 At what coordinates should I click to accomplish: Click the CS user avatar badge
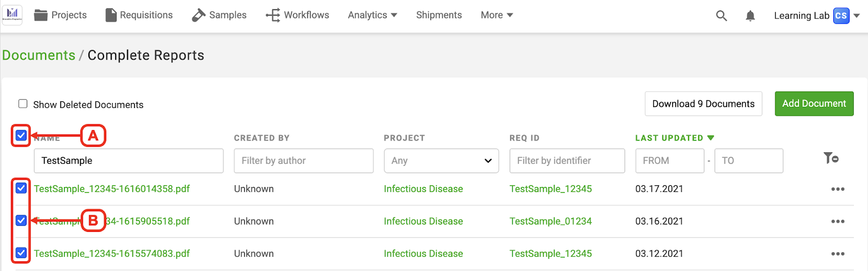coord(841,16)
